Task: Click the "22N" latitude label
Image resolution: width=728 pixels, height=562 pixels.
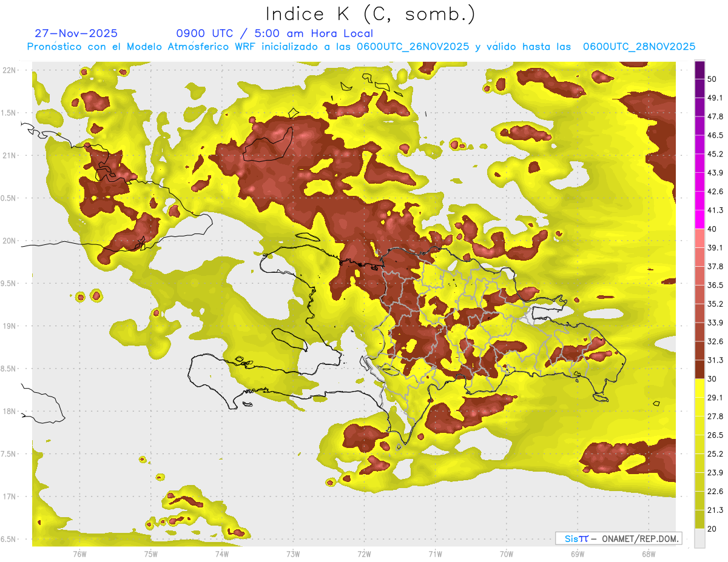Action: (x=9, y=70)
